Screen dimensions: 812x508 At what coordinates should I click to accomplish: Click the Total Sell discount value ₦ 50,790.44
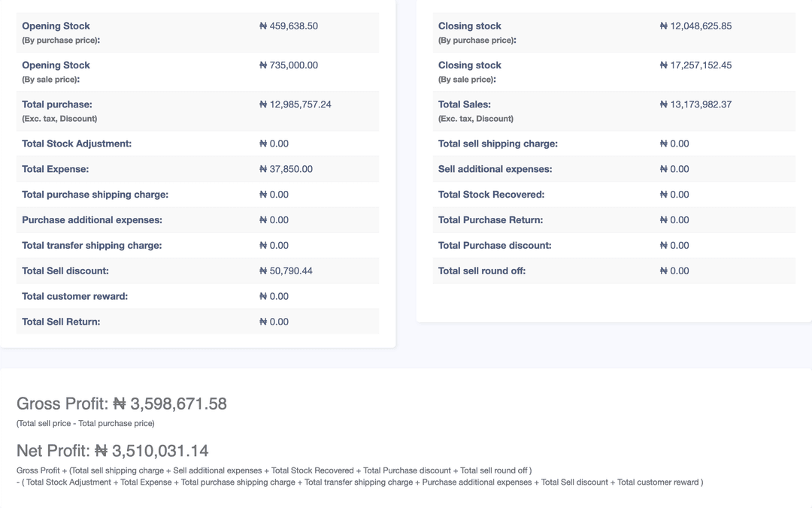point(286,271)
